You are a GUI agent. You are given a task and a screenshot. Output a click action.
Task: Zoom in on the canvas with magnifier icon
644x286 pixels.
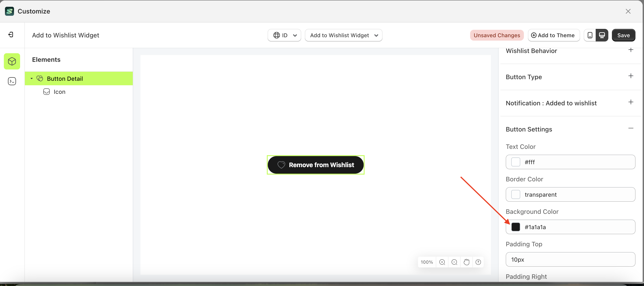(x=442, y=262)
